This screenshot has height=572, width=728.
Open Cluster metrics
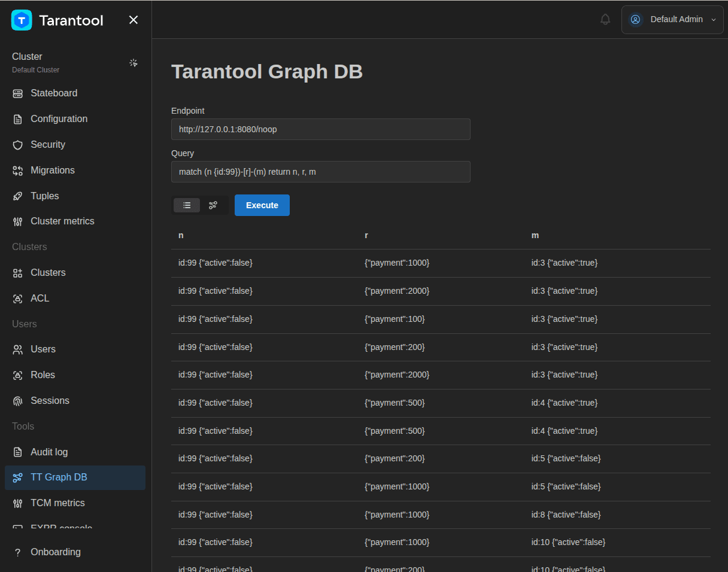coord(75,221)
